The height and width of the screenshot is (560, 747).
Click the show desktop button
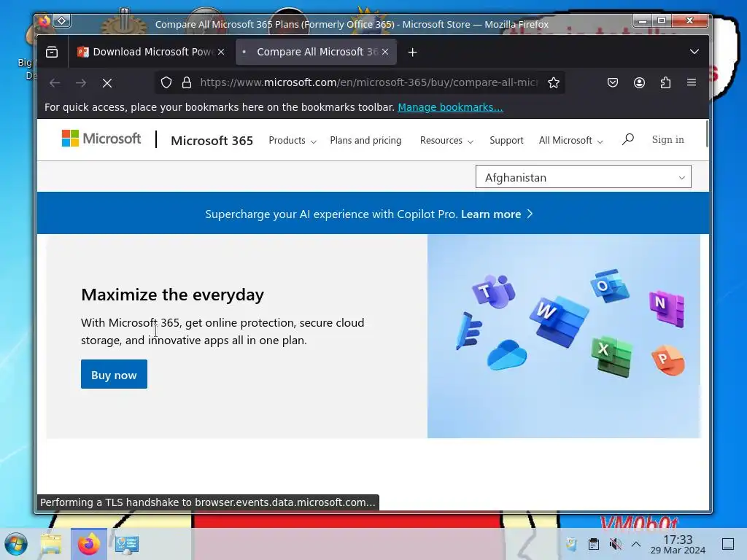pos(728,544)
